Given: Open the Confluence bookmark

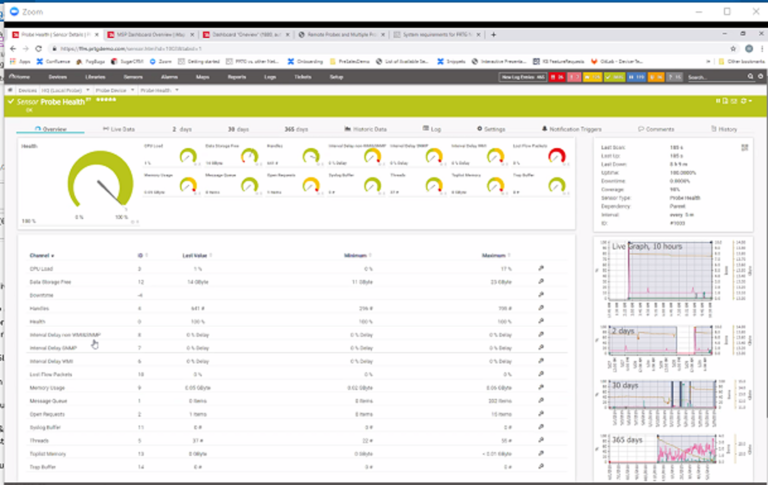Looking at the screenshot, I should 53,61.
